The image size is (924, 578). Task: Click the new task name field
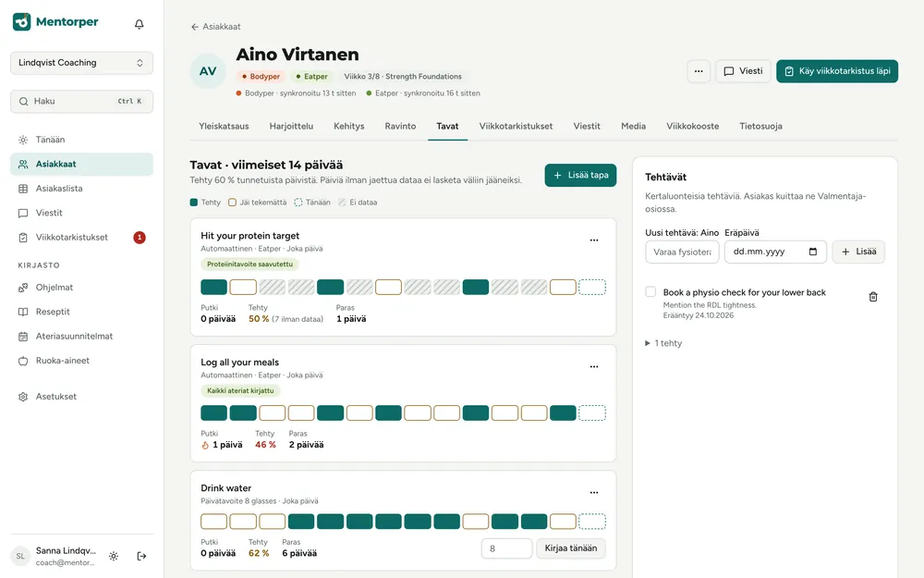[683, 252]
